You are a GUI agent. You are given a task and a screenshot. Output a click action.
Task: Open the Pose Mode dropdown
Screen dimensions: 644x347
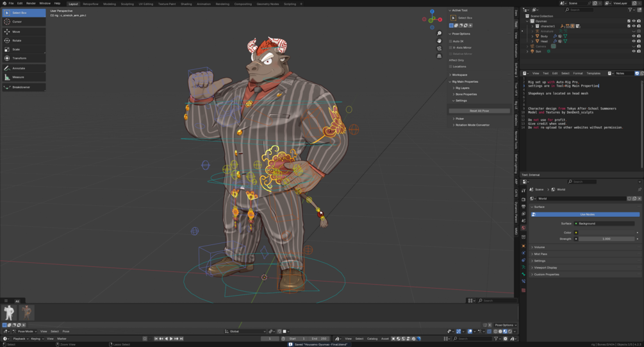[24, 332]
